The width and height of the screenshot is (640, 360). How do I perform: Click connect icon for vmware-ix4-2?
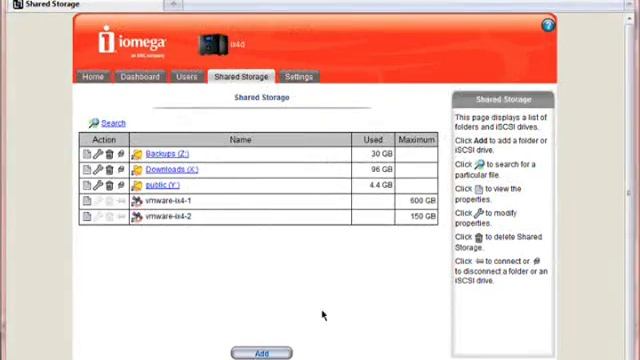pyautogui.click(x=121, y=216)
